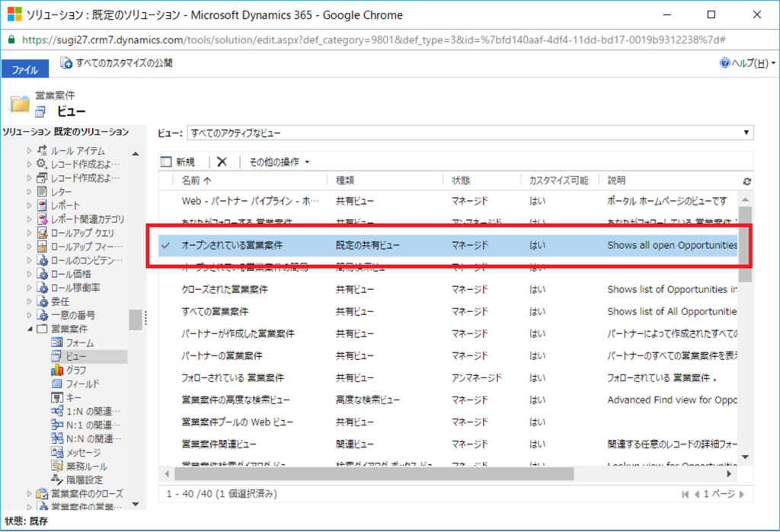Open the ヘルプ(H) help menu
The height and width of the screenshot is (532, 780).
click(747, 63)
